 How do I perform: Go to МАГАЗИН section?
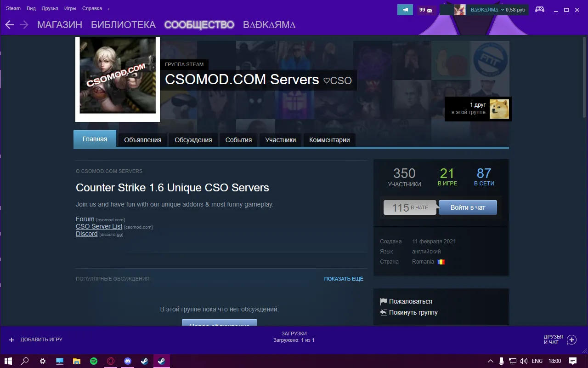(60, 25)
